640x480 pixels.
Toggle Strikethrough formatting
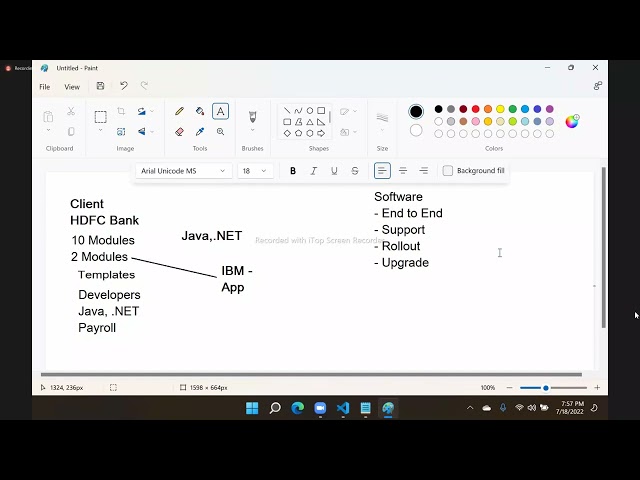click(x=355, y=171)
